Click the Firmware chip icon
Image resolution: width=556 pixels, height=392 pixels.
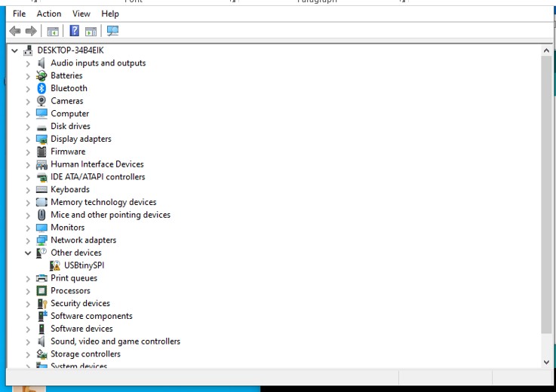[41, 152]
